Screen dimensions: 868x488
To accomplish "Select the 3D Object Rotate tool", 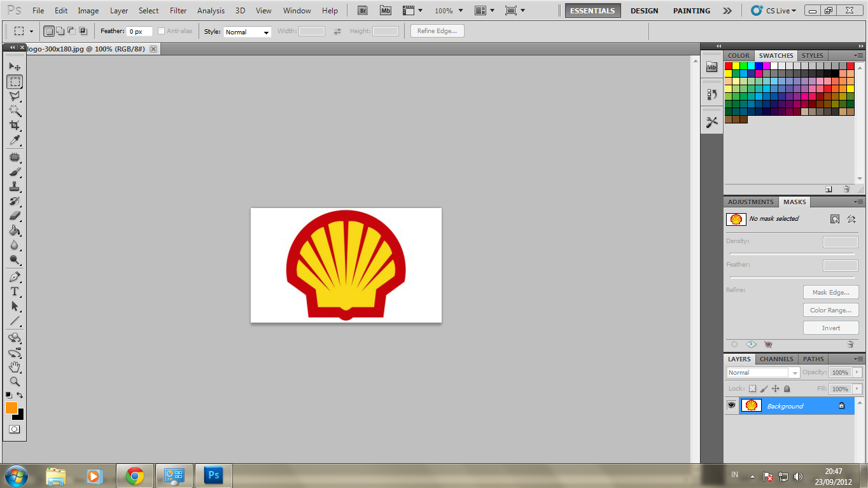I will pos(15,338).
